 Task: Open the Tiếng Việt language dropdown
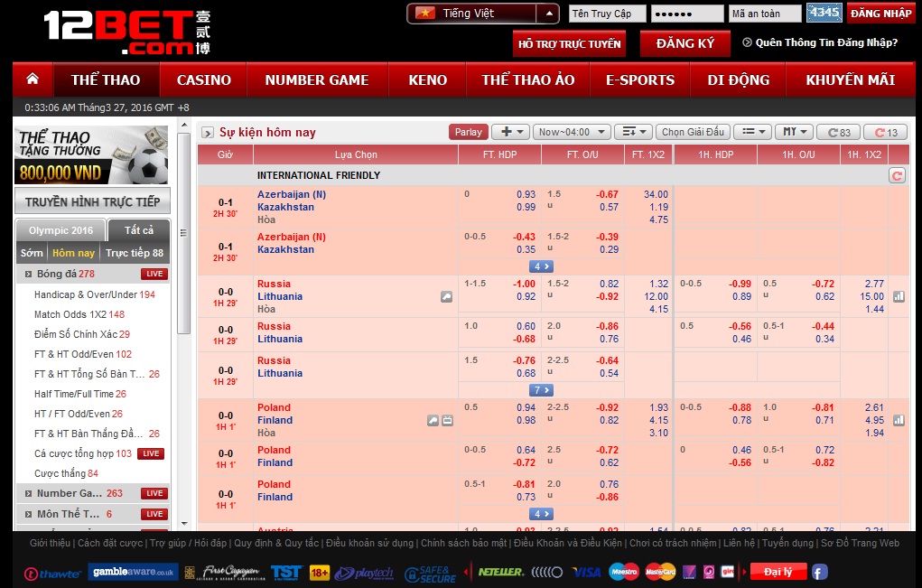click(x=481, y=13)
